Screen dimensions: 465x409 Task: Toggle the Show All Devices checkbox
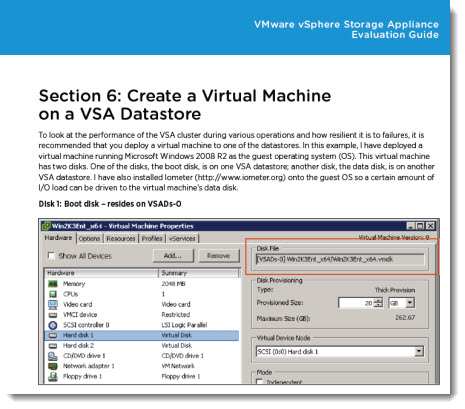51,256
